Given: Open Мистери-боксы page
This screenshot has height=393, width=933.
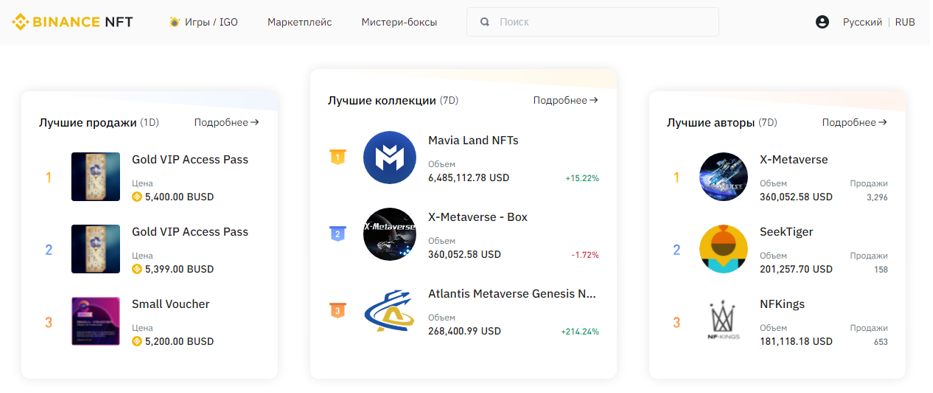Looking at the screenshot, I should tap(399, 22).
